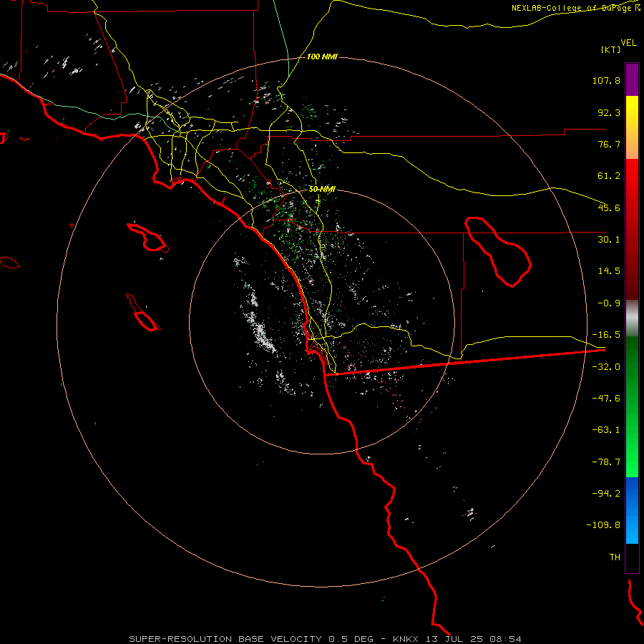
Task: Select the -78.7 scale value
Action: [606, 462]
